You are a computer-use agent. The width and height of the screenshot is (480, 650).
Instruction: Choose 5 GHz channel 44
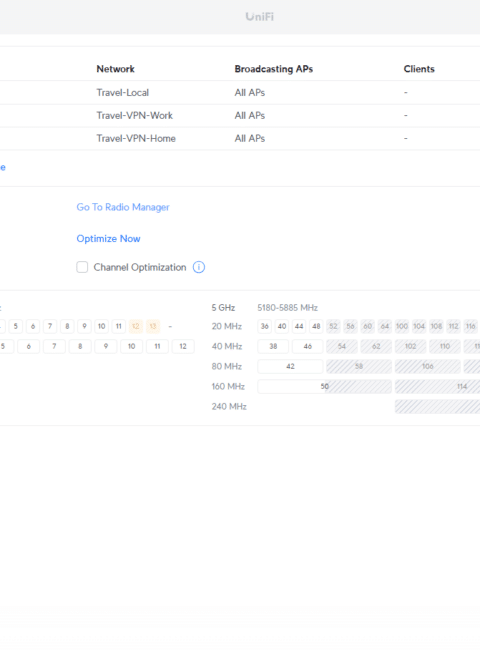click(x=299, y=326)
